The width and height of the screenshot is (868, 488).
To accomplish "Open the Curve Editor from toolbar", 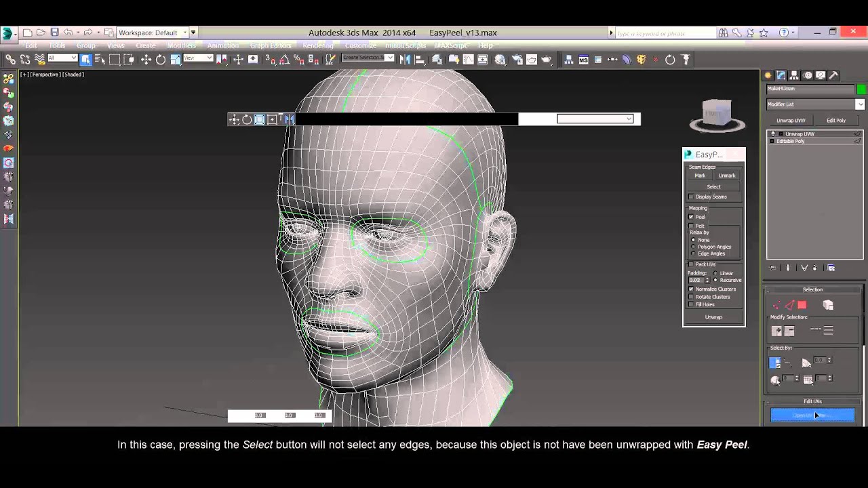I will click(x=469, y=60).
